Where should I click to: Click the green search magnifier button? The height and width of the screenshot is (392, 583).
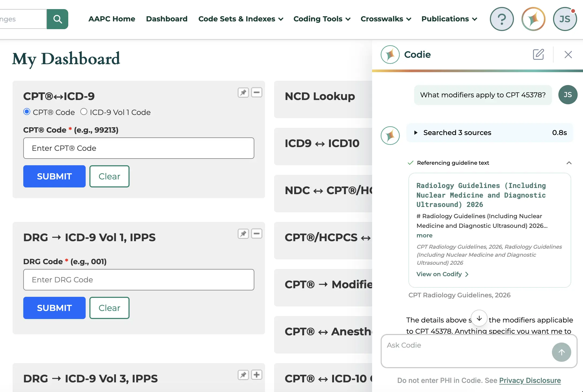(57, 19)
